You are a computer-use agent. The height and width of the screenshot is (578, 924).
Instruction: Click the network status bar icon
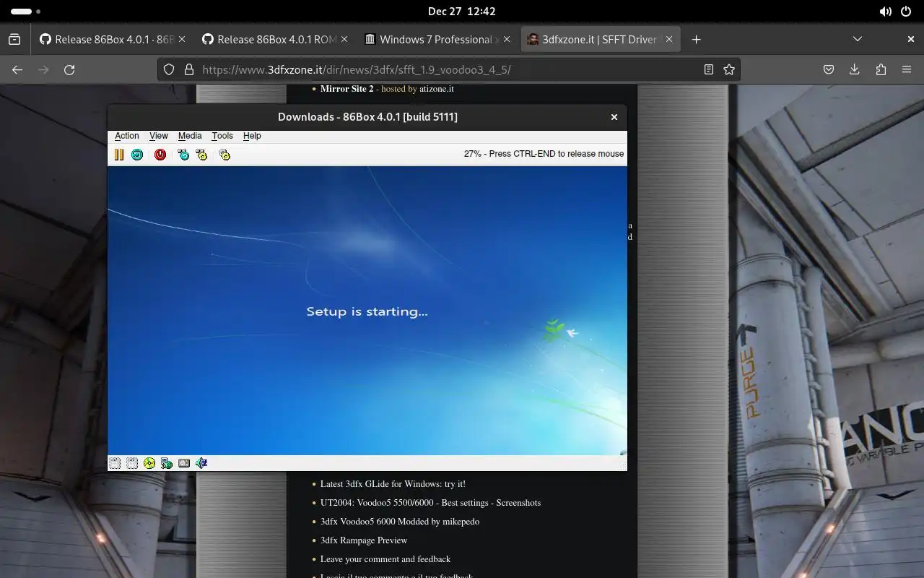tap(167, 463)
